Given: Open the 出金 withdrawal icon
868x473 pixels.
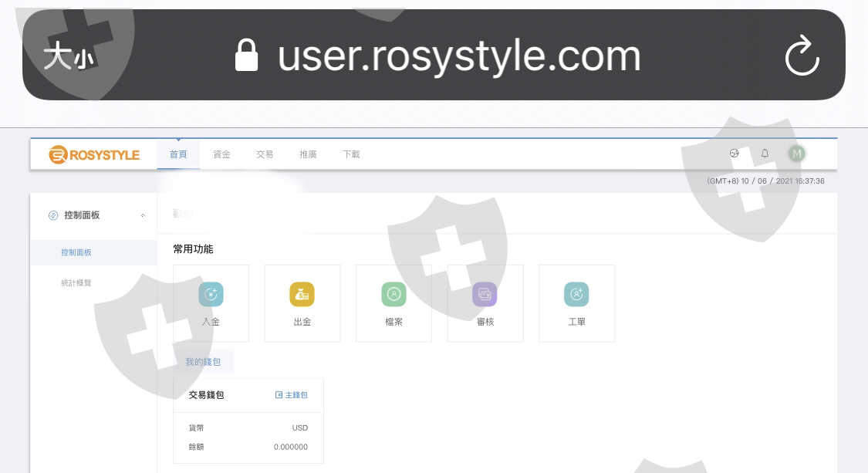Looking at the screenshot, I should click(x=302, y=295).
